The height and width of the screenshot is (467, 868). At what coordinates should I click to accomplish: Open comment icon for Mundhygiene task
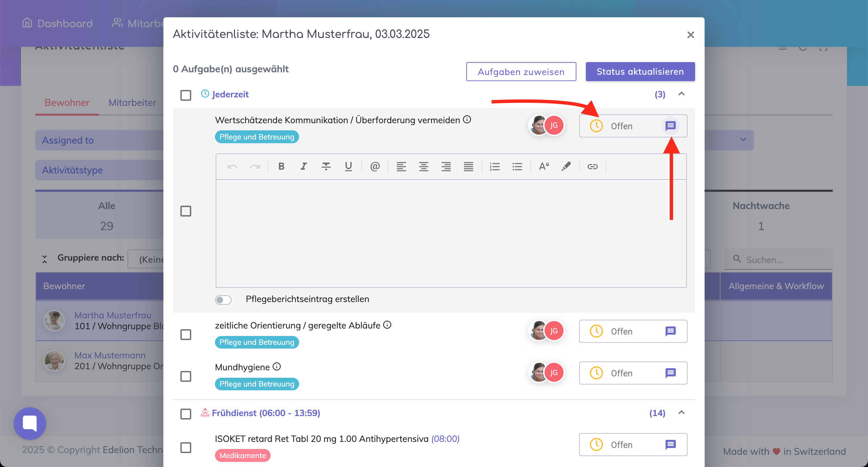coord(670,373)
